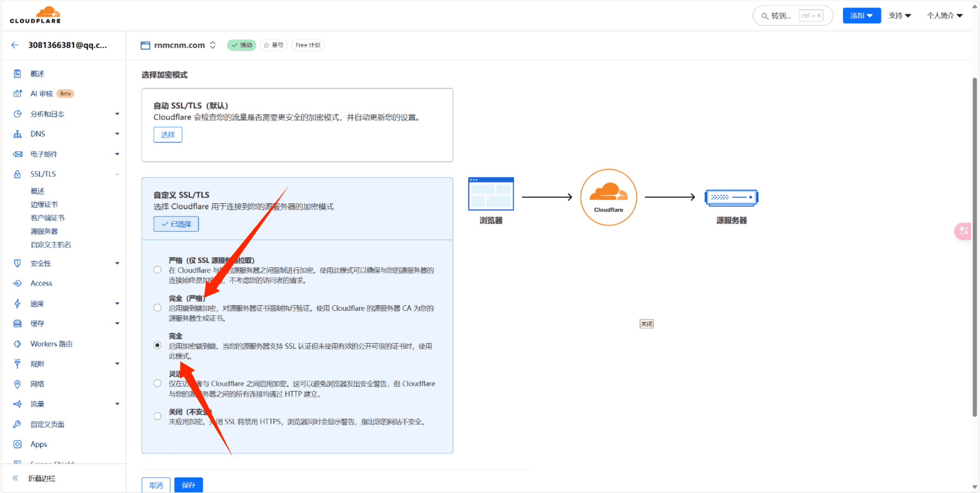
Task: Select the 电子邮件 envelope icon in sidebar
Action: 17,154
